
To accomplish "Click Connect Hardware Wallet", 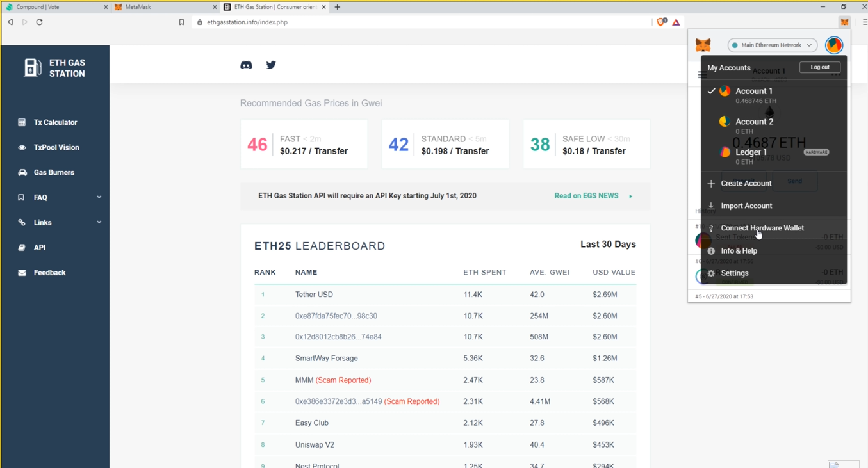I will 774,228.
